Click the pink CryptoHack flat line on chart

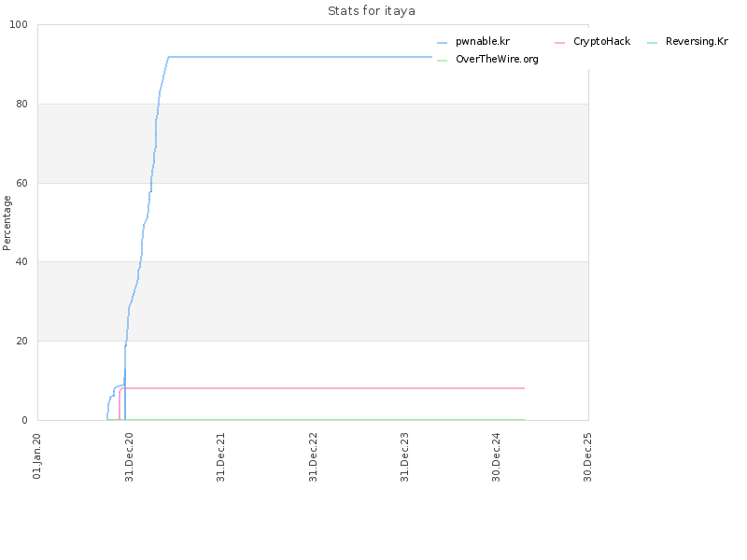point(324,388)
